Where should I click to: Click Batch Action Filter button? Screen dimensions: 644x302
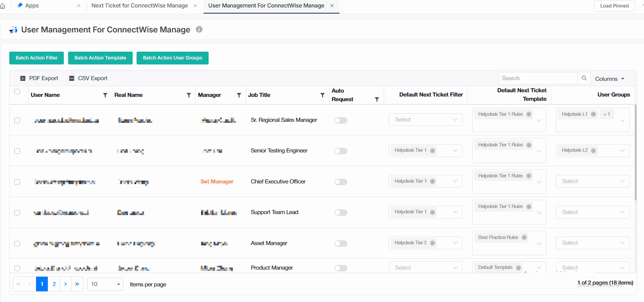click(x=36, y=58)
